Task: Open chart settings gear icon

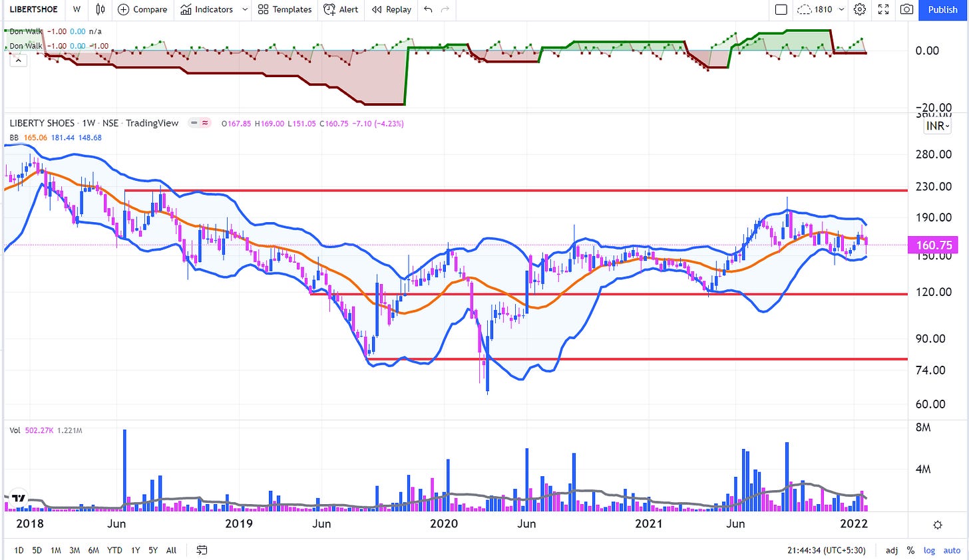Action: [860, 9]
